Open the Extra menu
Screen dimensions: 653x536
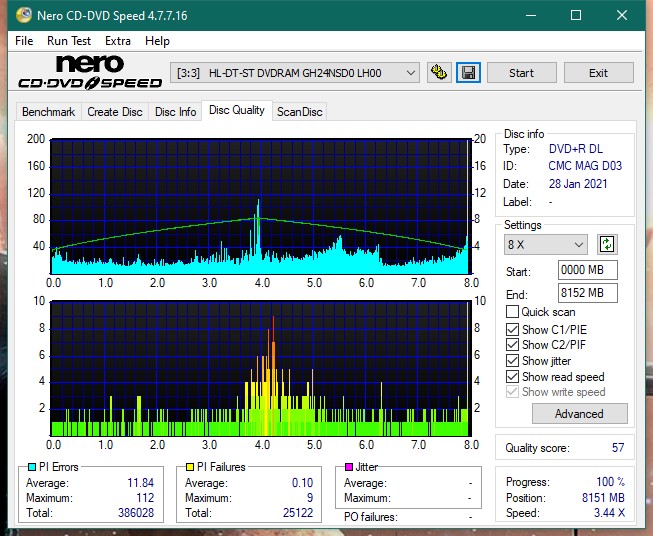118,41
